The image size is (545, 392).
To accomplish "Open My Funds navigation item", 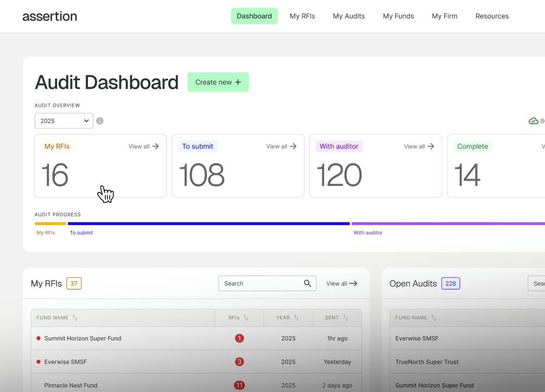I will [x=398, y=16].
